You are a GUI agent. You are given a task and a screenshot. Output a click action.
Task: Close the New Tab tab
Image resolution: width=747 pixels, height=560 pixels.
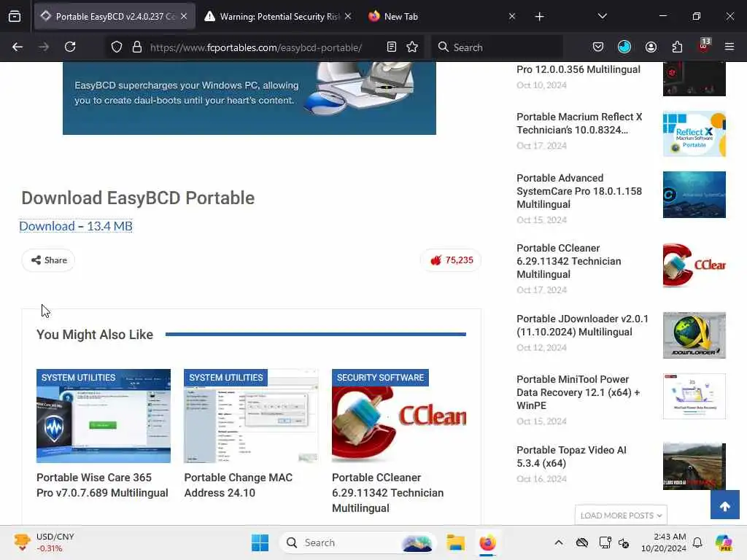[512, 17]
